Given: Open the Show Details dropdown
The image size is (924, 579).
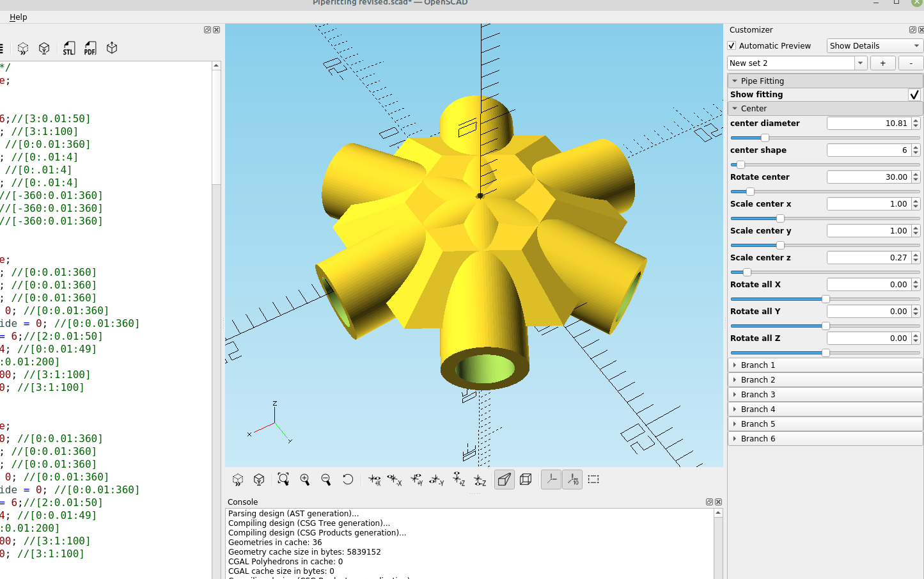Looking at the screenshot, I should tap(874, 45).
